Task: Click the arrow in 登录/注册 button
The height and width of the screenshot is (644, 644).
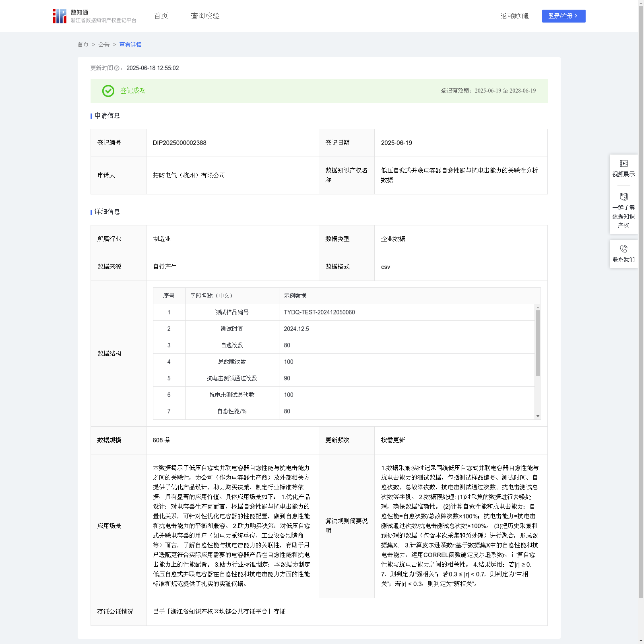Action: click(576, 16)
